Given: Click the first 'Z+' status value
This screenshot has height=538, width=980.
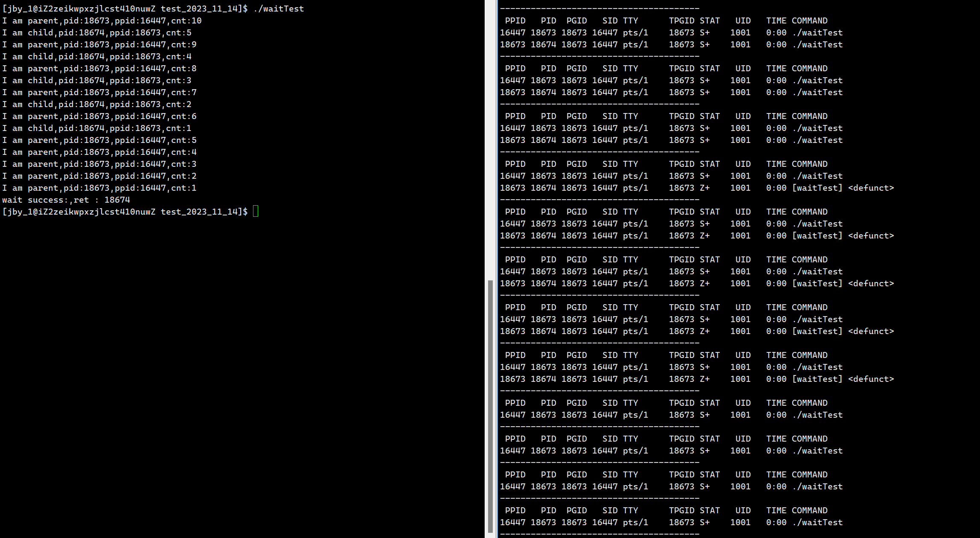Looking at the screenshot, I should tap(705, 188).
